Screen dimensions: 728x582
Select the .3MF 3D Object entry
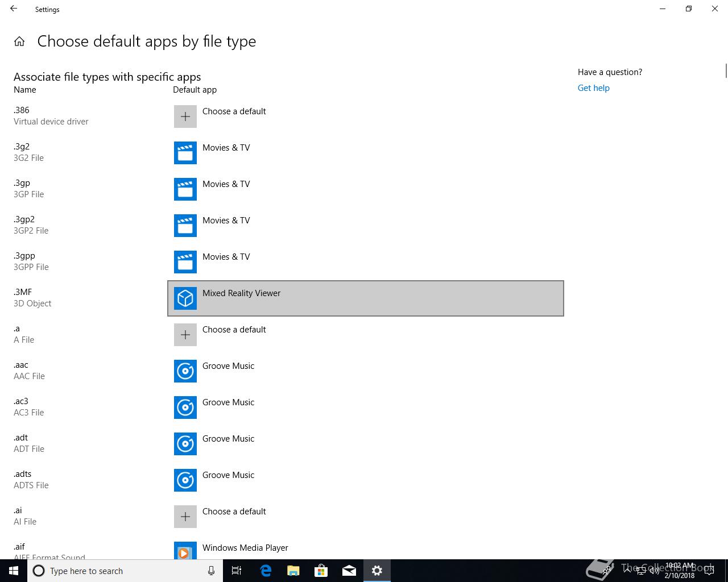32,298
